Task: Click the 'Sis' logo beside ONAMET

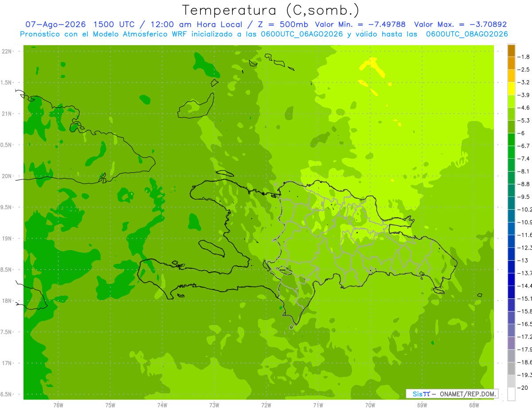Action: [418, 394]
